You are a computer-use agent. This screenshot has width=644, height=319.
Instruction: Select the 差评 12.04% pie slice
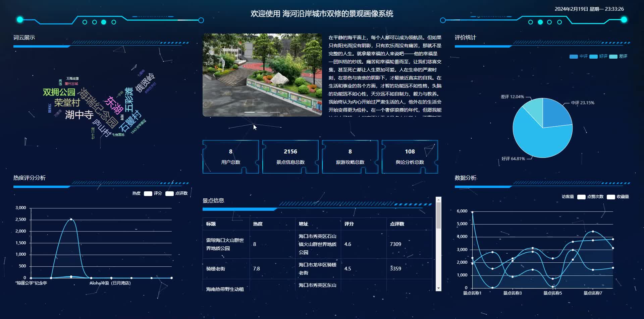pos(535,109)
